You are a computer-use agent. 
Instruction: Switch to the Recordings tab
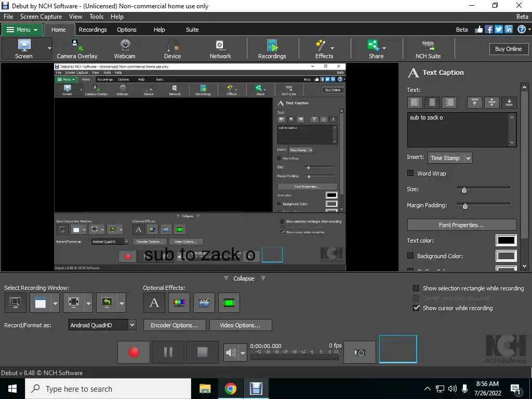point(92,30)
